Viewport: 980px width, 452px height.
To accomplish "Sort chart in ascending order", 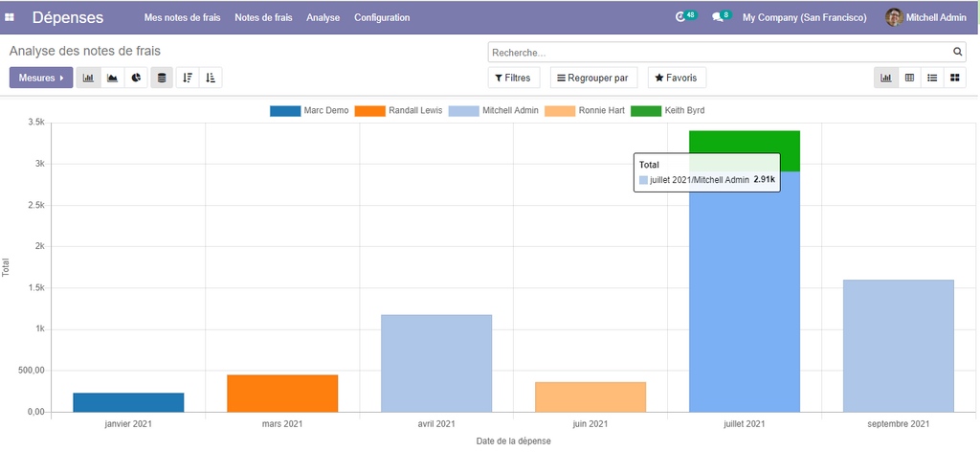I will (211, 78).
